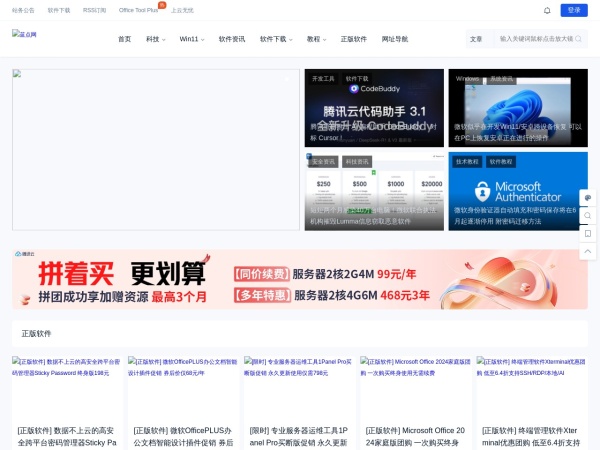Click the notification bell icon
Viewport: 600px width, 450px height.
pos(547,10)
